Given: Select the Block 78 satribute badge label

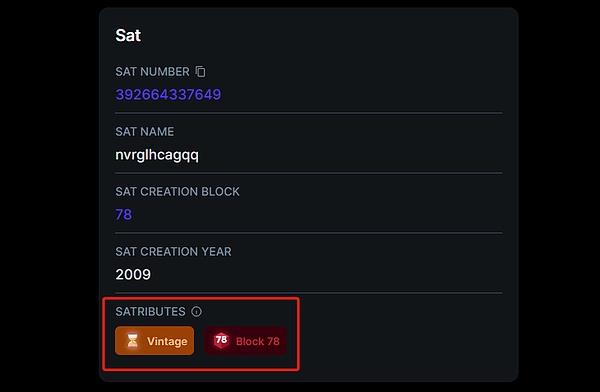Looking at the screenshot, I should (258, 341).
